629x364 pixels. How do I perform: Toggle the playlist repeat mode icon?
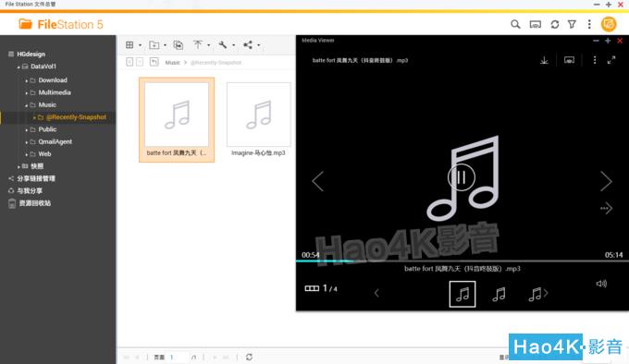pos(606,208)
